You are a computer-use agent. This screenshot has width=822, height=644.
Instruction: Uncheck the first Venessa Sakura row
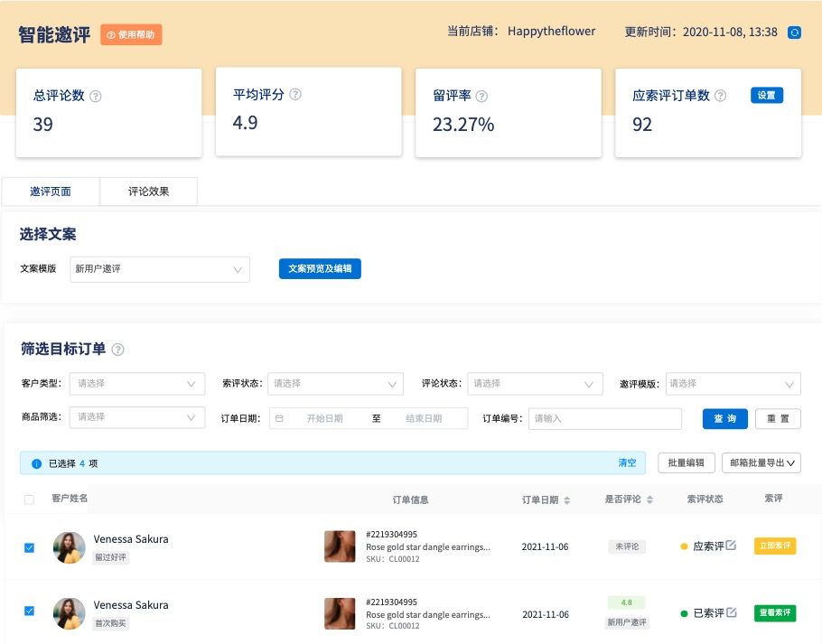click(x=29, y=546)
